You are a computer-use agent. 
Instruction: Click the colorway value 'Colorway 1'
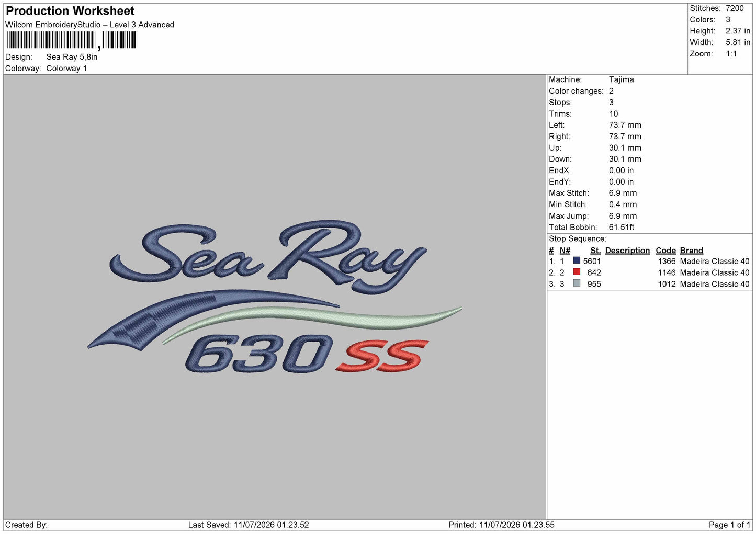[66, 69]
